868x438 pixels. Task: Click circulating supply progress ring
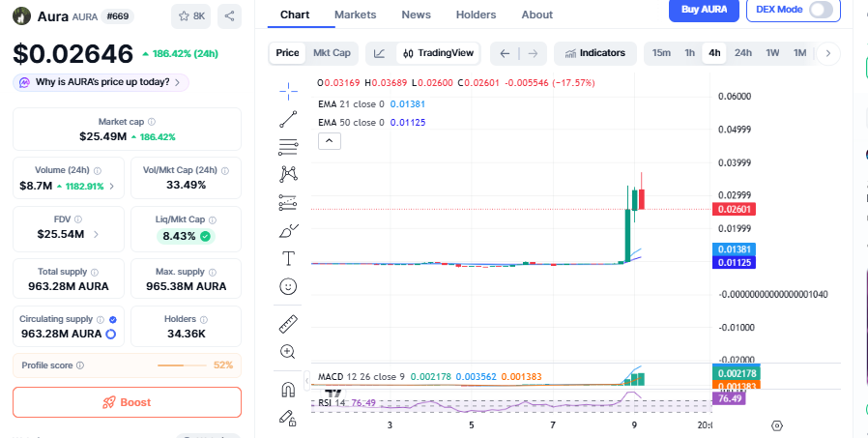tap(111, 334)
